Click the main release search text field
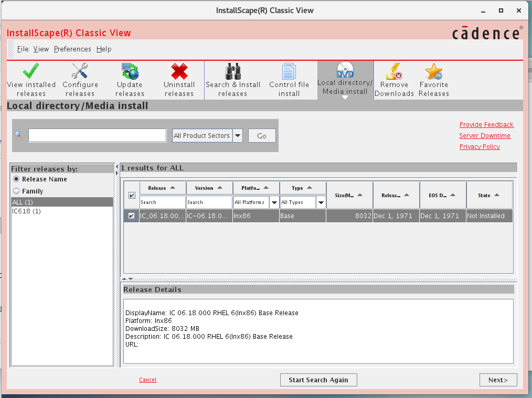This screenshot has width=532, height=398. coord(98,136)
